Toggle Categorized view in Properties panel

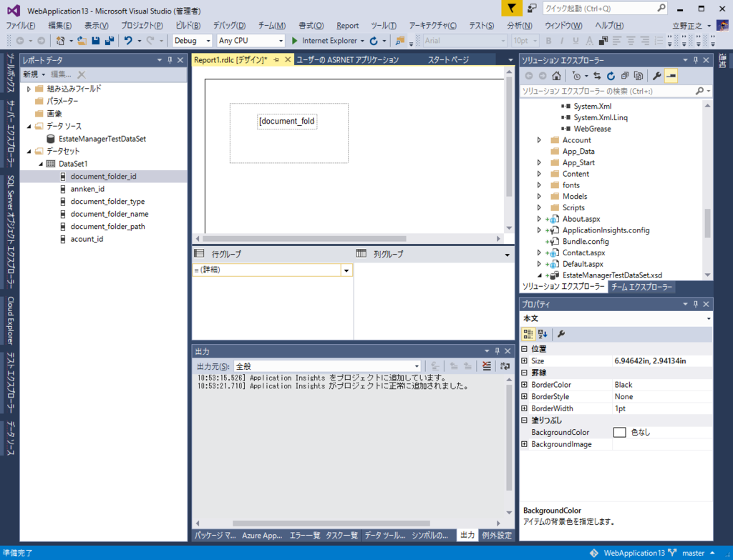click(x=528, y=334)
